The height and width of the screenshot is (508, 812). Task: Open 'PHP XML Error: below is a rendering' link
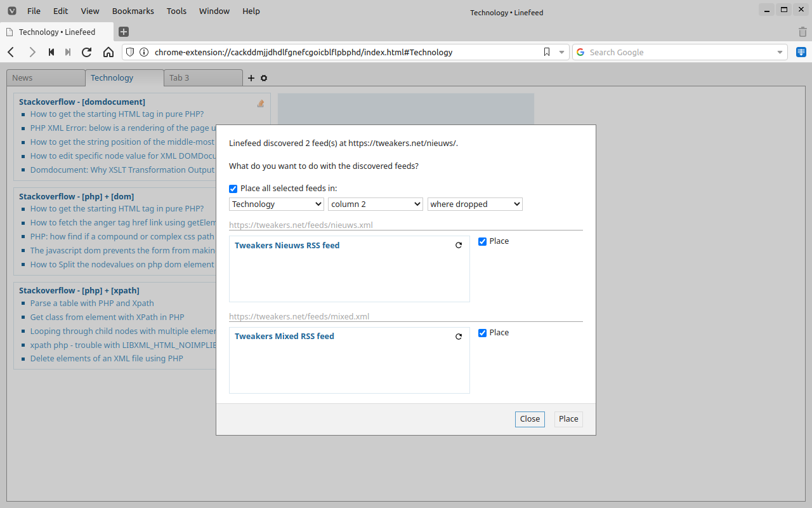point(123,128)
